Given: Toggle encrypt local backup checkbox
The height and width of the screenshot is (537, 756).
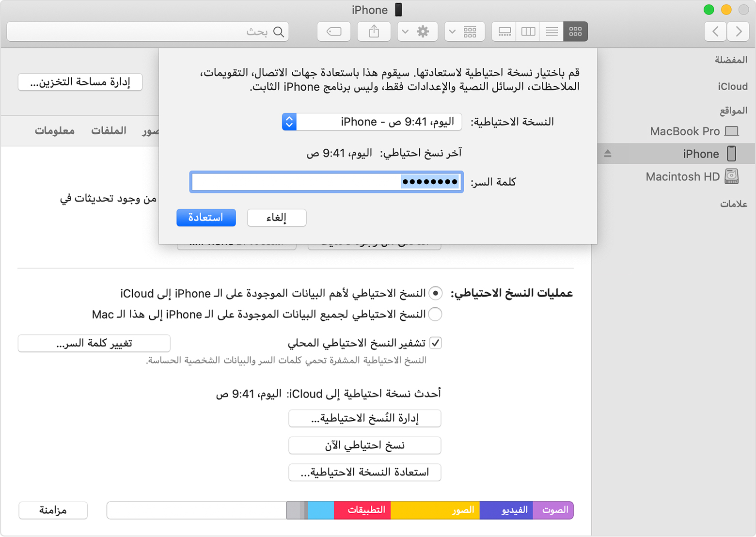Looking at the screenshot, I should click(436, 343).
